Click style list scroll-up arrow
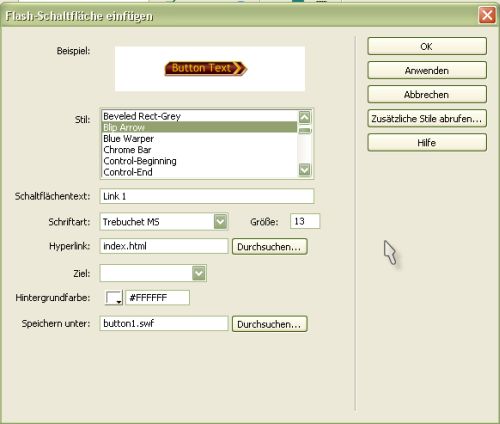The height and width of the screenshot is (424, 500). pyautogui.click(x=305, y=117)
